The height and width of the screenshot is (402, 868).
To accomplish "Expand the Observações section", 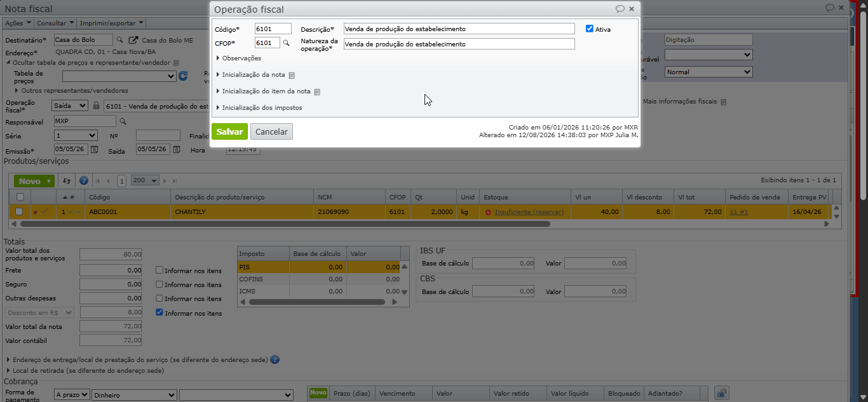I will 239,58.
